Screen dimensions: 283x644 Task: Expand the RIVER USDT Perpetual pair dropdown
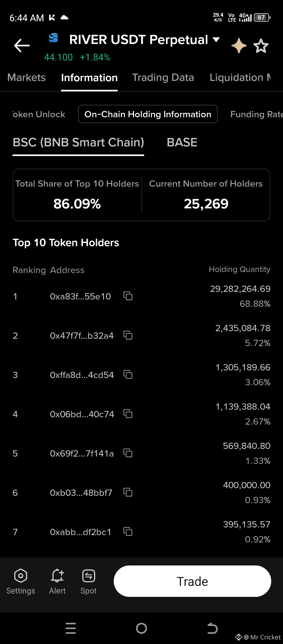(x=216, y=40)
